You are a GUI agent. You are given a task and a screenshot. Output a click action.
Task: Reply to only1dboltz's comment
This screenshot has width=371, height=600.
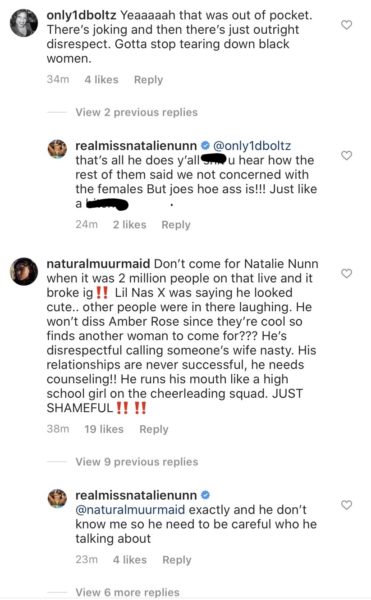pyautogui.click(x=148, y=80)
